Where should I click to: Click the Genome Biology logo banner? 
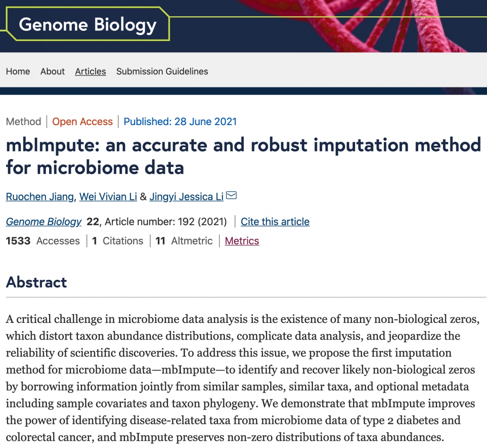coord(88,24)
